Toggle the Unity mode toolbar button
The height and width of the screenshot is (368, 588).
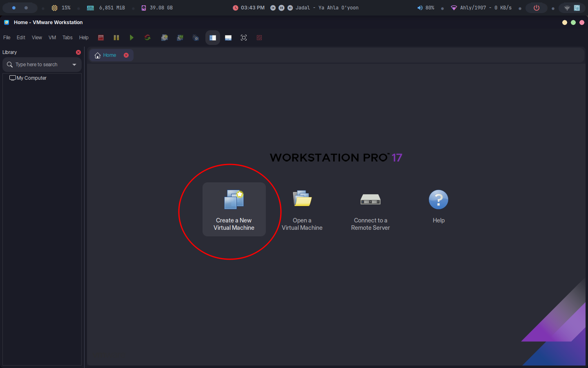tap(259, 38)
